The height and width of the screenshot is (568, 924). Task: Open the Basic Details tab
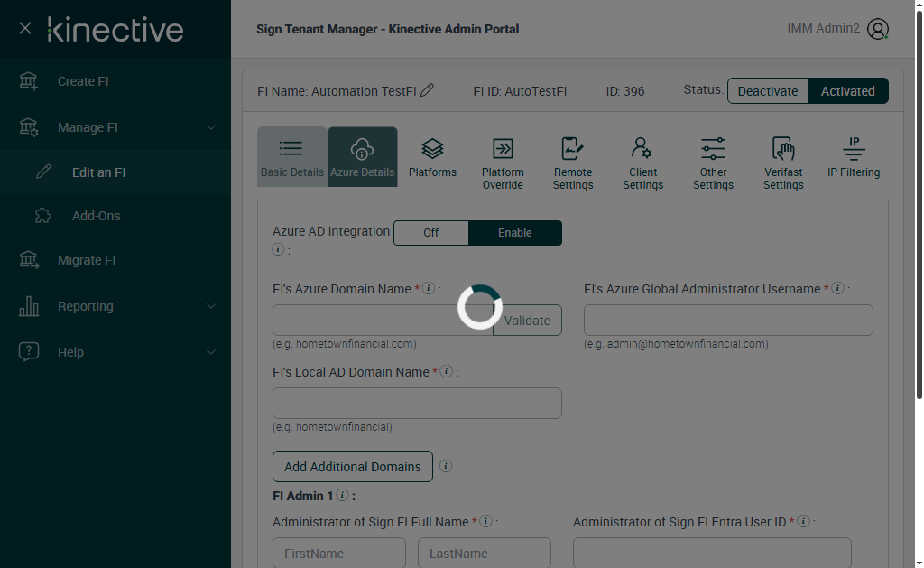point(292,157)
